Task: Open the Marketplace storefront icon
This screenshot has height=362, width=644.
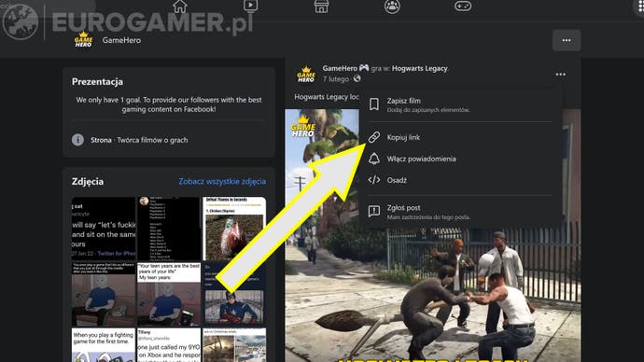Action: (x=321, y=7)
